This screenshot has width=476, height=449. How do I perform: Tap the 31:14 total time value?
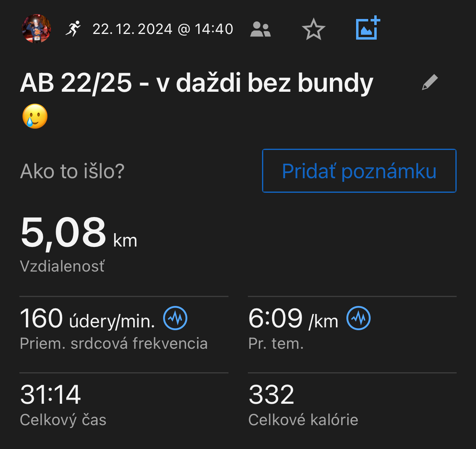(x=50, y=395)
